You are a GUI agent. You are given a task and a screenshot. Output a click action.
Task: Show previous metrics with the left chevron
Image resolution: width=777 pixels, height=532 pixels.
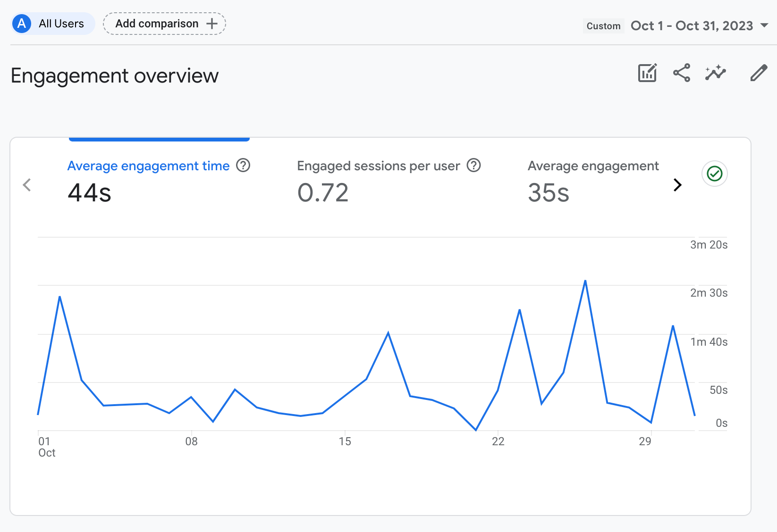pyautogui.click(x=27, y=185)
